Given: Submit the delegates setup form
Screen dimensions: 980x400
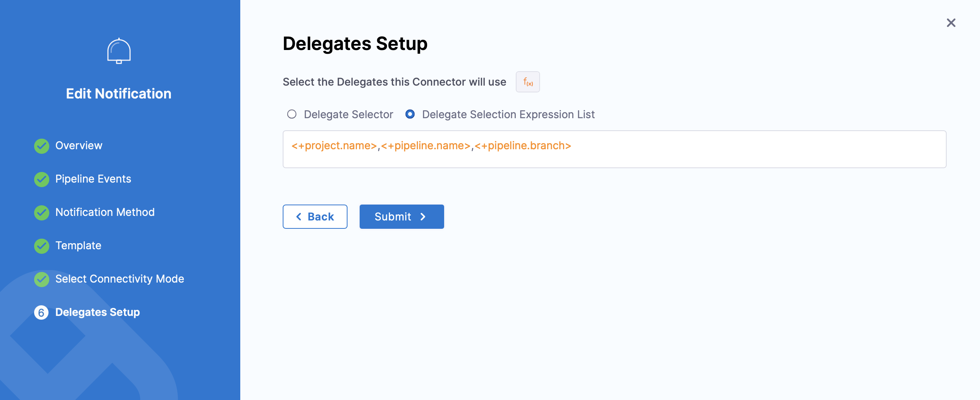Looking at the screenshot, I should tap(401, 217).
